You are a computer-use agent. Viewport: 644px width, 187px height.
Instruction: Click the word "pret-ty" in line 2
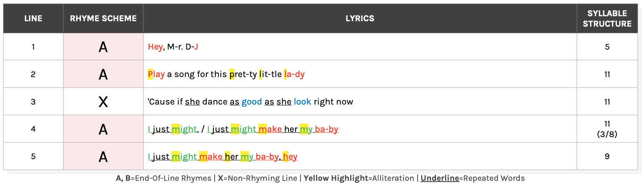243,75
